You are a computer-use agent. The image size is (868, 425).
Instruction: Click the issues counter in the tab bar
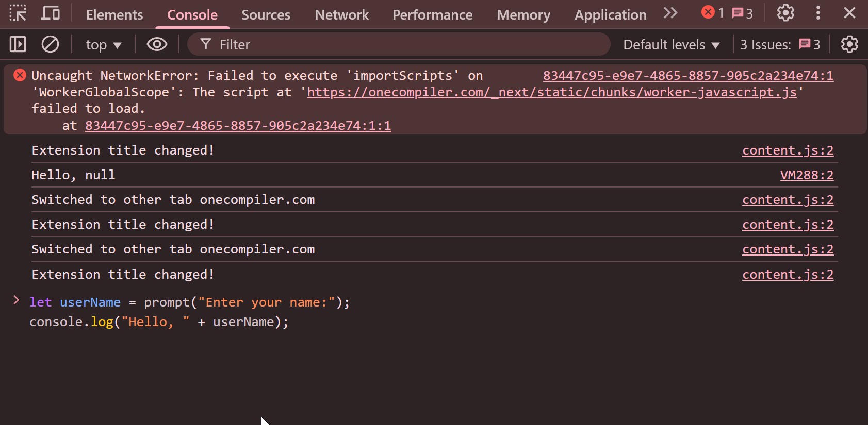pyautogui.click(x=742, y=13)
